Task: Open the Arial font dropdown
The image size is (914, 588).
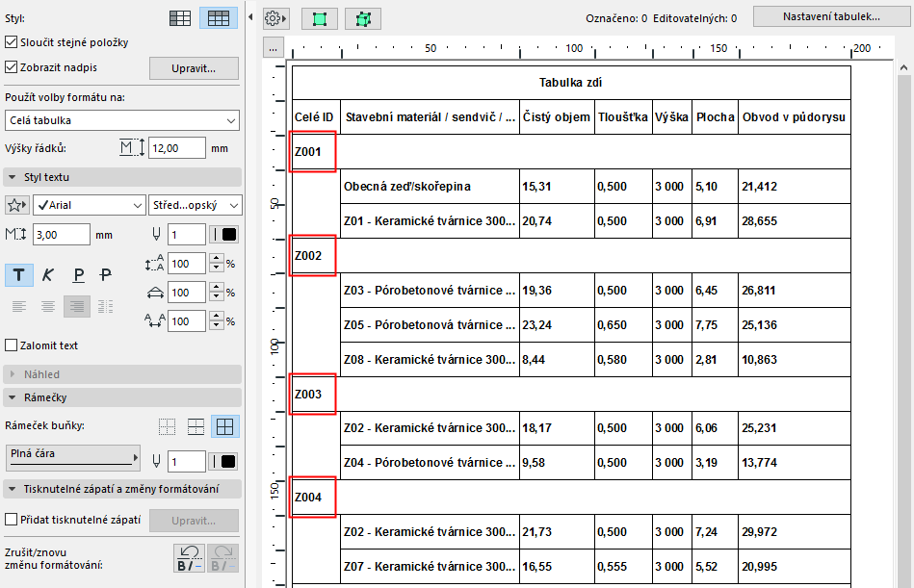Action: [x=89, y=205]
